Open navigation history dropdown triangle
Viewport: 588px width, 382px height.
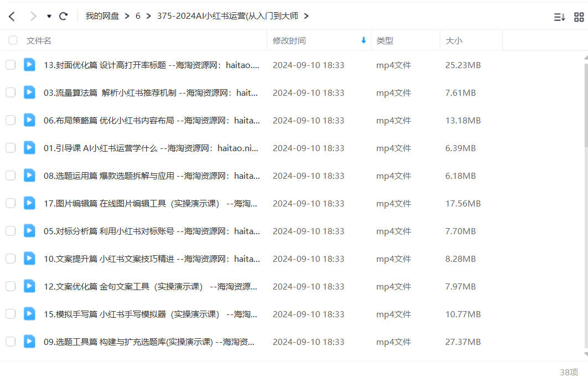point(49,16)
